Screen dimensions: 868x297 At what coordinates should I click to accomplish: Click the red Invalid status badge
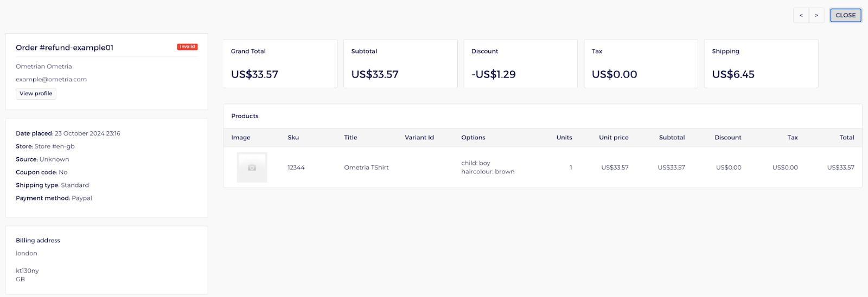click(x=187, y=47)
